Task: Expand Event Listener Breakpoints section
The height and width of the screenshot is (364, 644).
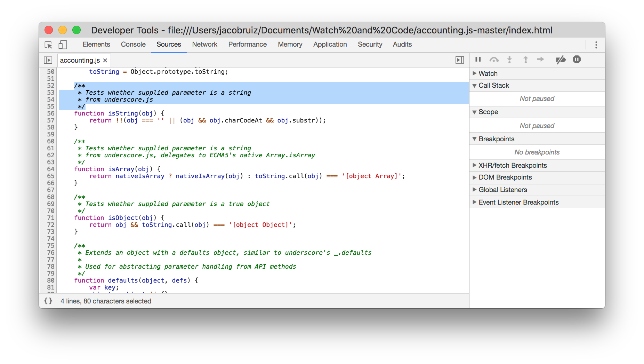Action: click(537, 203)
